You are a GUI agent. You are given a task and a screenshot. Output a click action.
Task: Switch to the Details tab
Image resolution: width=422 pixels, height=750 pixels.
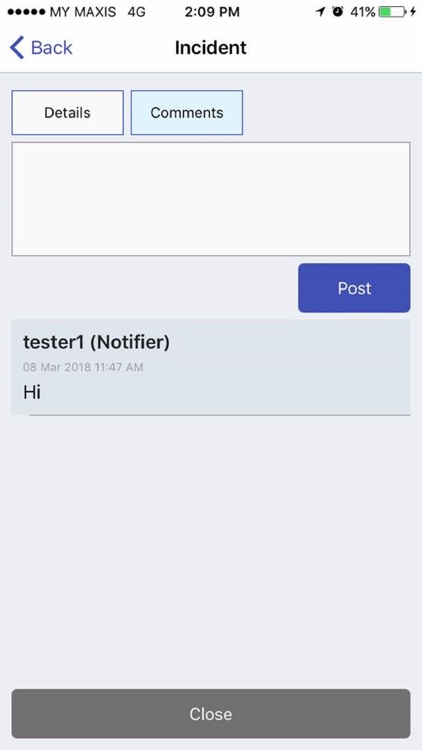67,113
